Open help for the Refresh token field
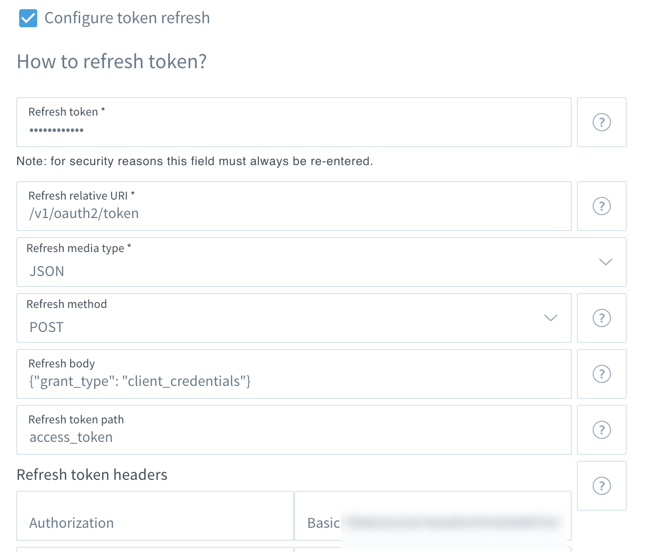The width and height of the screenshot is (646, 552). click(602, 122)
